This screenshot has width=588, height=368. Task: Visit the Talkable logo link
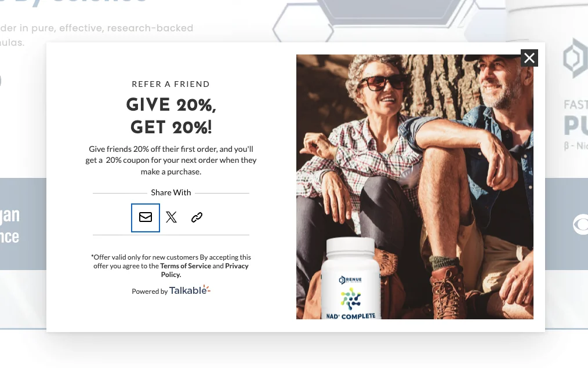click(x=190, y=290)
